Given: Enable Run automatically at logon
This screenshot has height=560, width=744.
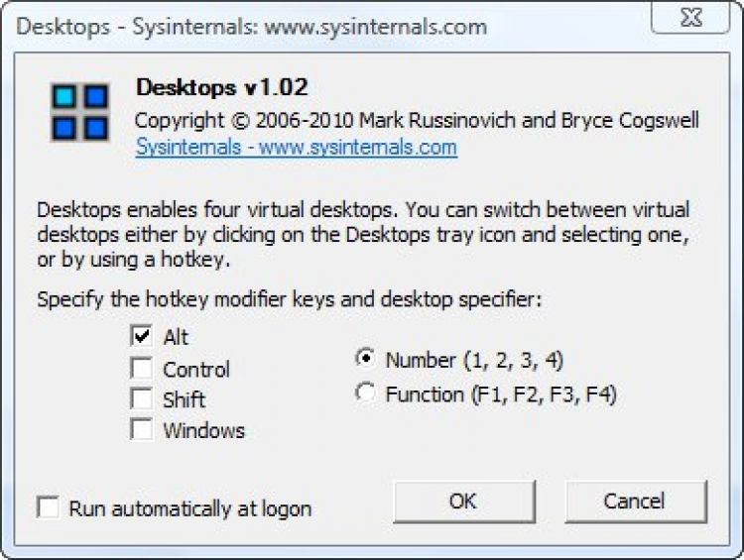Looking at the screenshot, I should point(48,508).
